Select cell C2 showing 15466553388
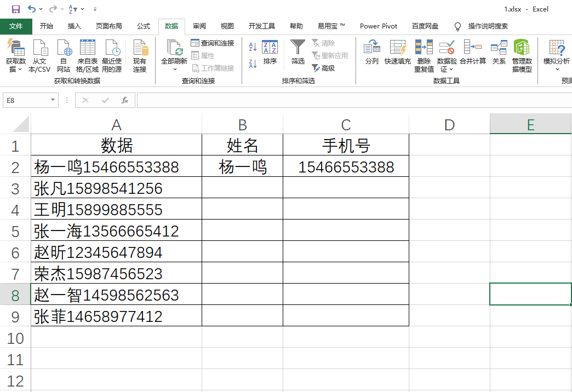Image resolution: width=572 pixels, height=392 pixels. 346,166
